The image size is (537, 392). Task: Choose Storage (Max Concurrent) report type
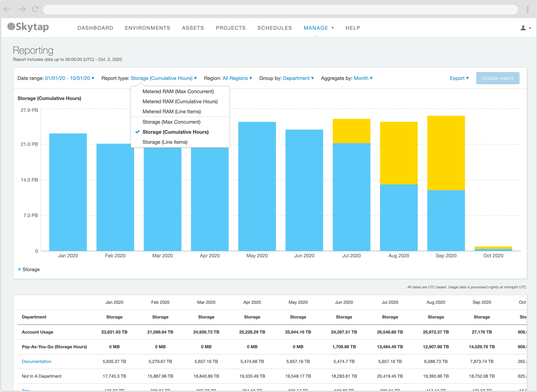(171, 122)
